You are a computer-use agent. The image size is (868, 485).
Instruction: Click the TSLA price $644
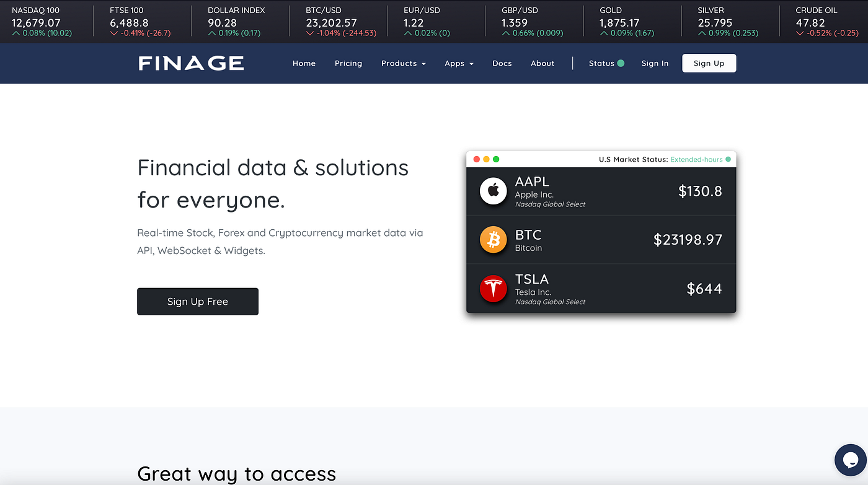[704, 289]
